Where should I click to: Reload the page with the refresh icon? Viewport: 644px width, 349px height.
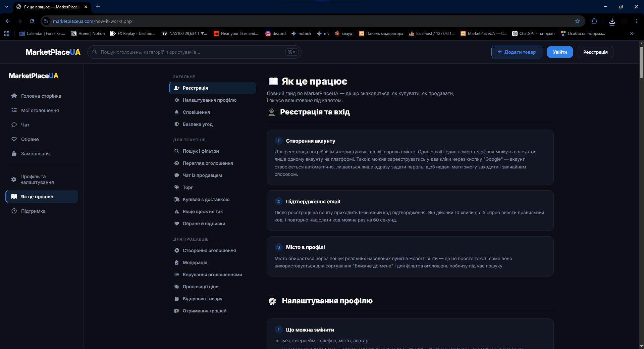click(x=32, y=21)
